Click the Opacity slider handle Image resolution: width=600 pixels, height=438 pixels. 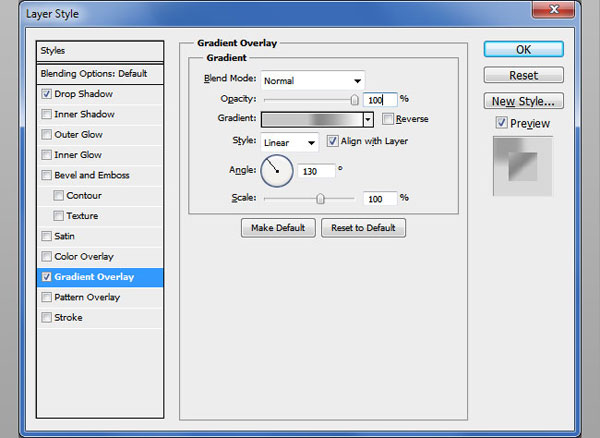click(354, 100)
